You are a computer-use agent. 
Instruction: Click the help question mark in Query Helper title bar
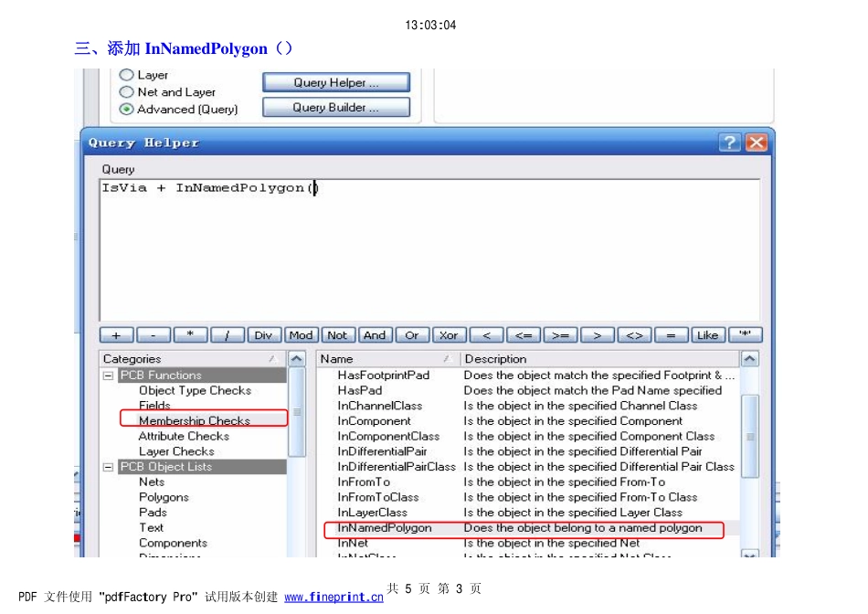pyautogui.click(x=730, y=143)
